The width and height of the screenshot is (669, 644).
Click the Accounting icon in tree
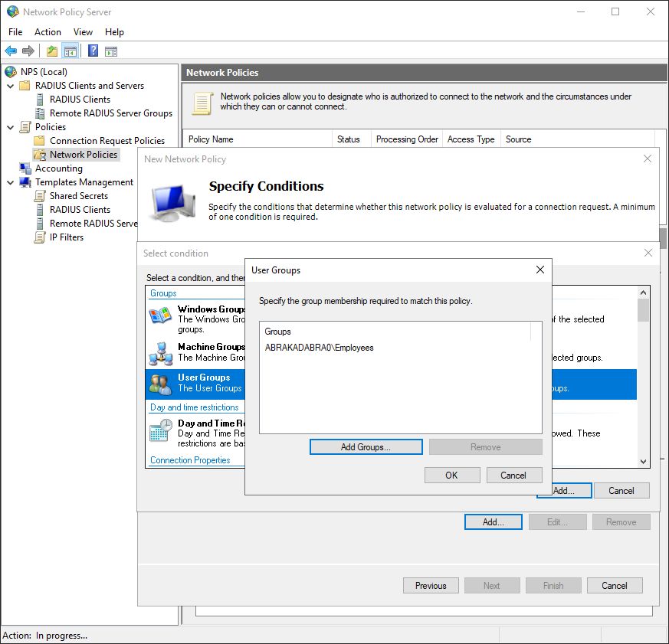click(25, 168)
